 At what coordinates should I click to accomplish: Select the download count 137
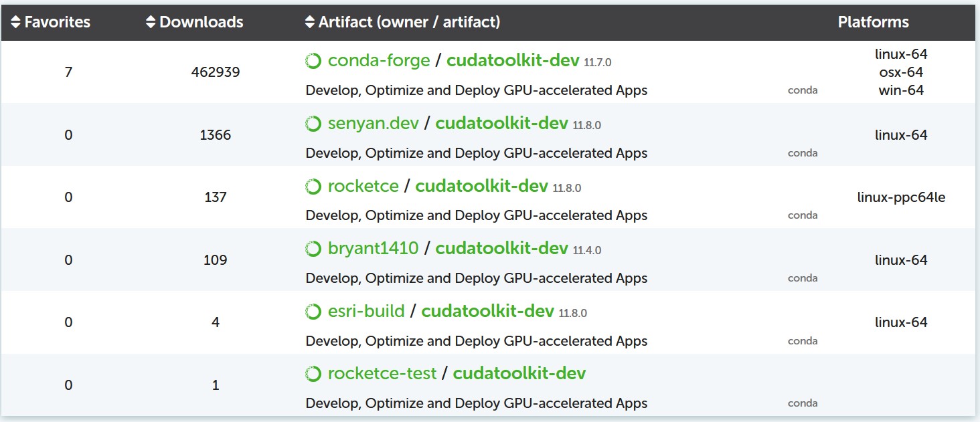point(216,197)
